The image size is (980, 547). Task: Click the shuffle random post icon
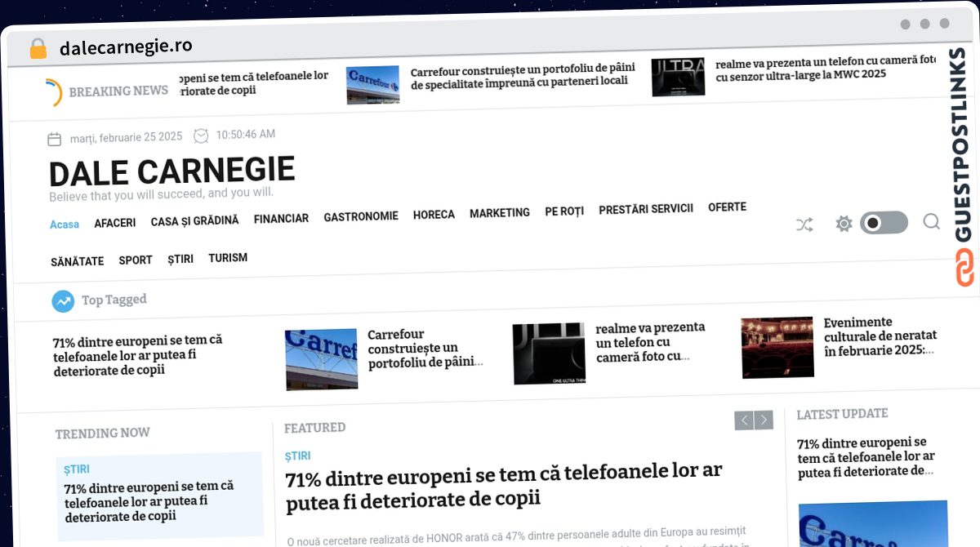[804, 225]
